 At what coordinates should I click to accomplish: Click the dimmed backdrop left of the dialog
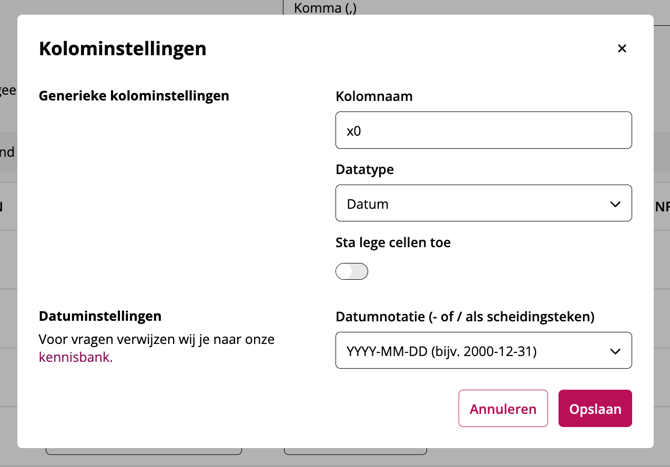click(8, 250)
